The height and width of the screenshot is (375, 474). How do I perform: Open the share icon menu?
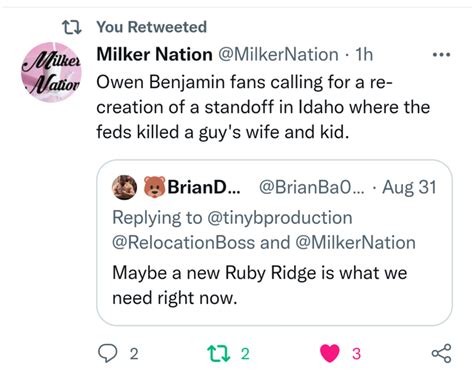pos(441,353)
